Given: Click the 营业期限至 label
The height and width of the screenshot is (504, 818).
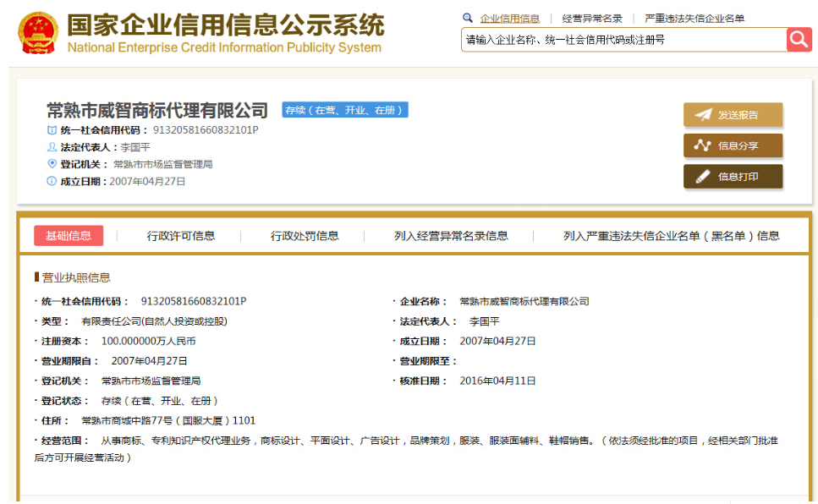Looking at the screenshot, I should click(428, 361).
